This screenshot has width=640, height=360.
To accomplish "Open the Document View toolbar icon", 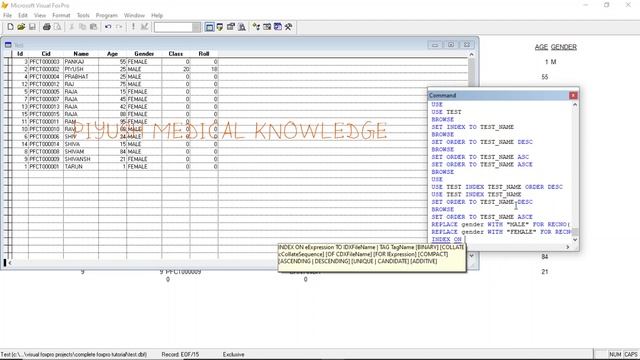I will (242, 27).
